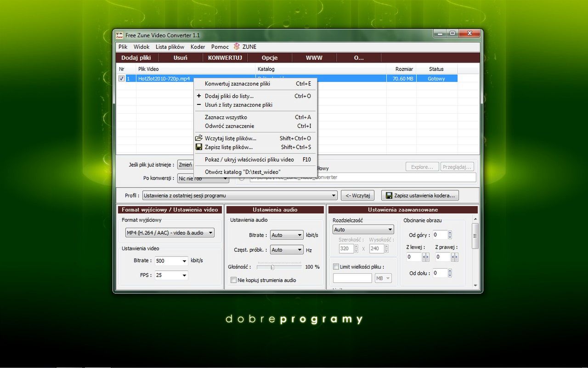This screenshot has height=368, width=588.
Task: Enable Limit wielkości pliku checkbox
Action: tap(336, 267)
